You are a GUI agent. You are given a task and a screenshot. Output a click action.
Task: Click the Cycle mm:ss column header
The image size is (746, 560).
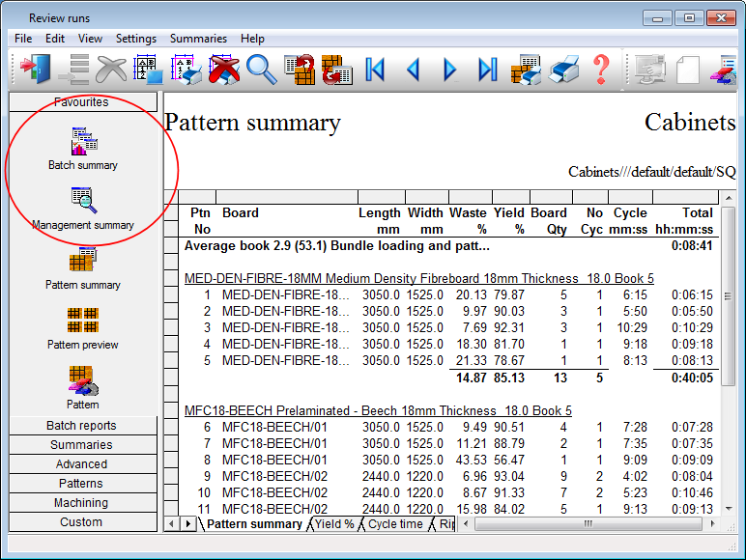coord(630,220)
